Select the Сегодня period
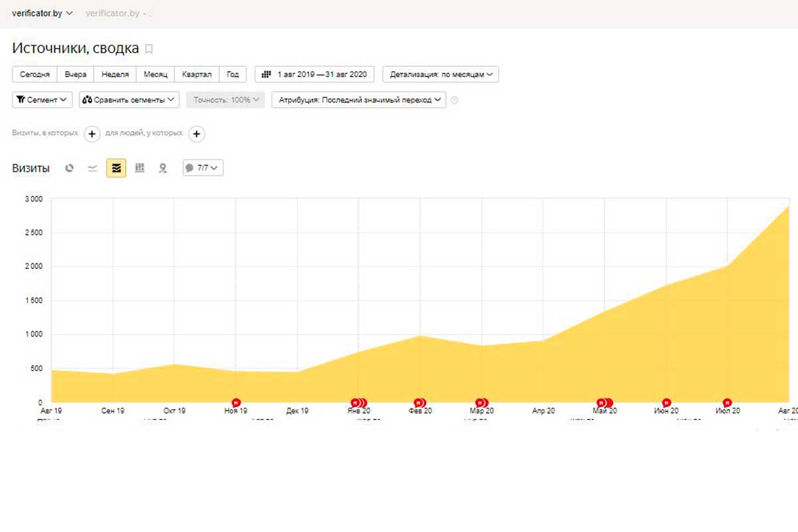This screenshot has width=798, height=532. point(35,74)
